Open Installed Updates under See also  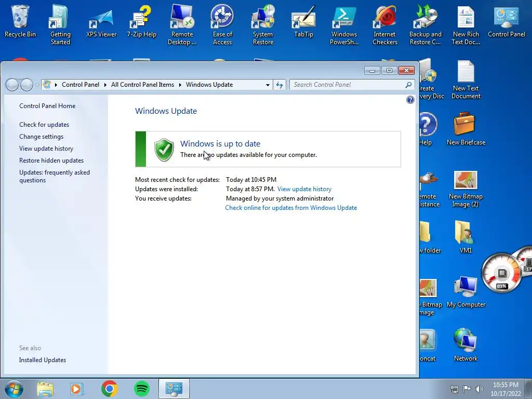pos(43,360)
